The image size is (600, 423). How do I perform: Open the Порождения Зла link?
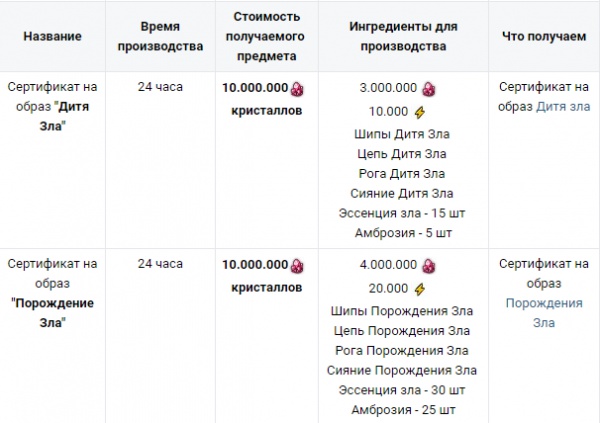pyautogui.click(x=544, y=313)
